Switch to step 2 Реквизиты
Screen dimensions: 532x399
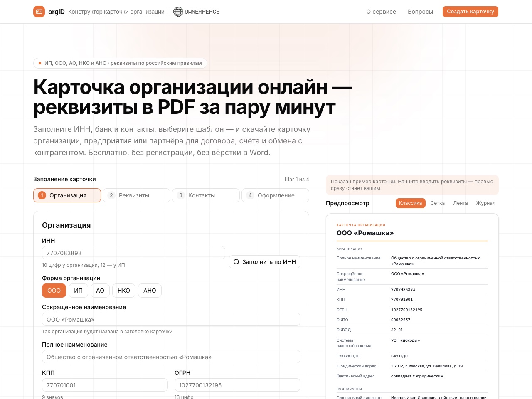[136, 195]
